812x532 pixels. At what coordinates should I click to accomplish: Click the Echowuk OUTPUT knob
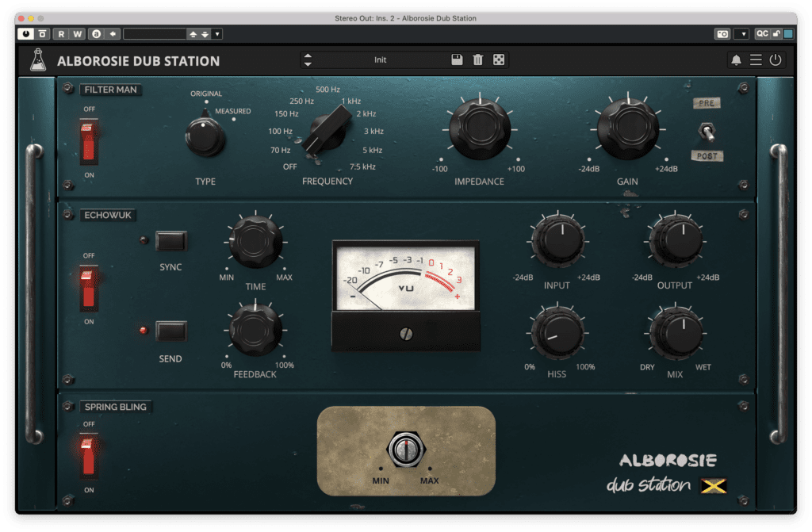pos(676,241)
